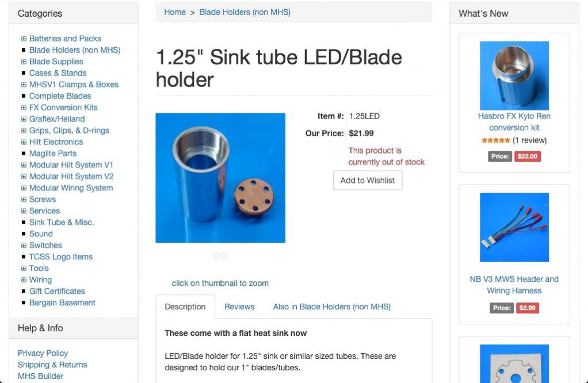Click the main sink tube product image

point(220,178)
